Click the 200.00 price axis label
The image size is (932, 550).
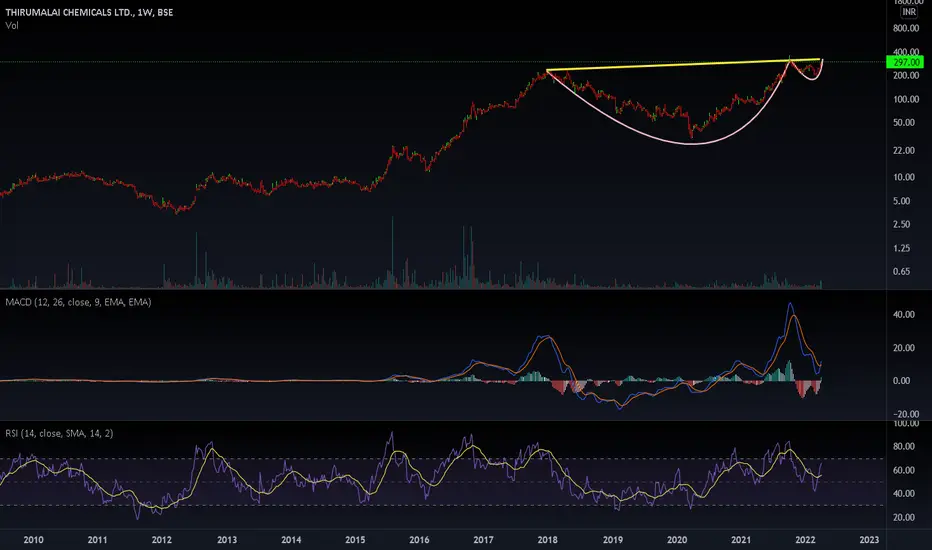click(x=906, y=76)
